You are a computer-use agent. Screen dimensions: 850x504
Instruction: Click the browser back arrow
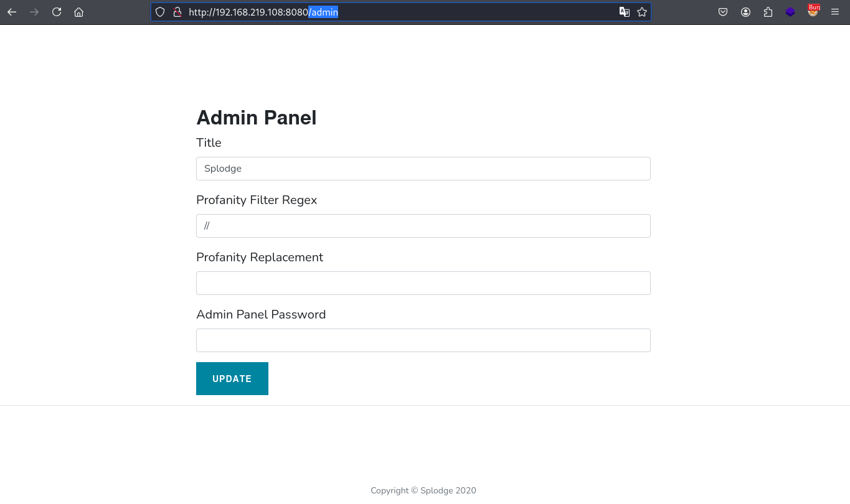pos(12,12)
